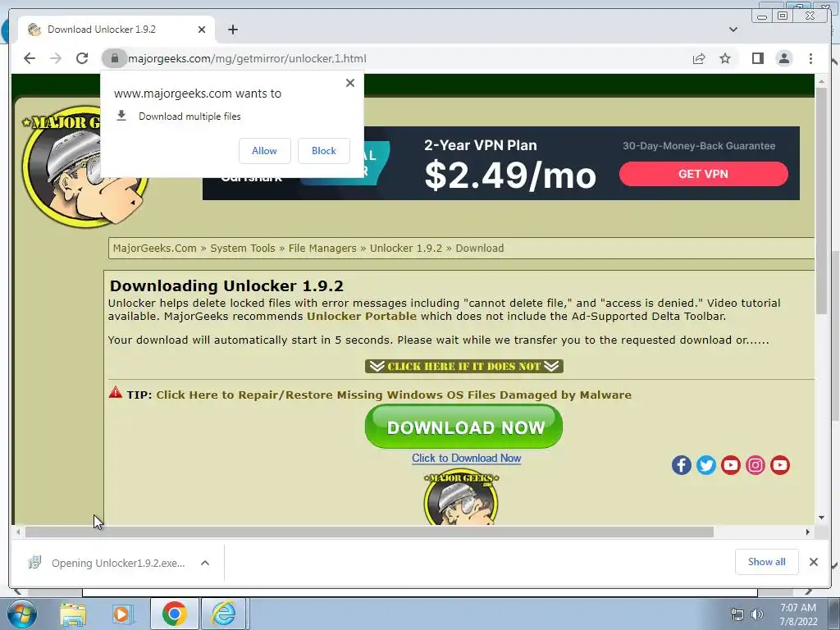
Task: Allow downloading multiple files
Action: [265, 151]
